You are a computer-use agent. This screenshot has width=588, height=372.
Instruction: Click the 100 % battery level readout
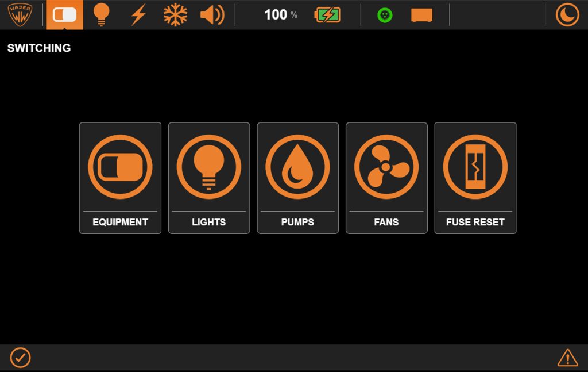(280, 15)
